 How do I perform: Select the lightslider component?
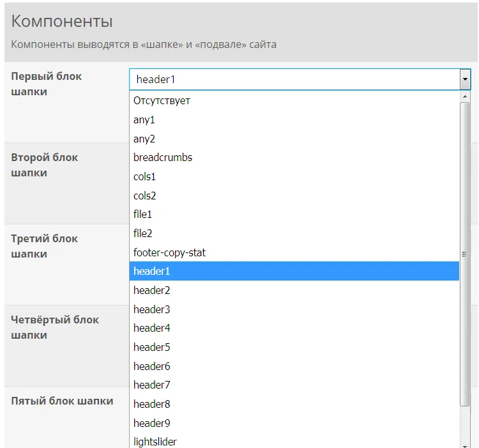tap(155, 442)
